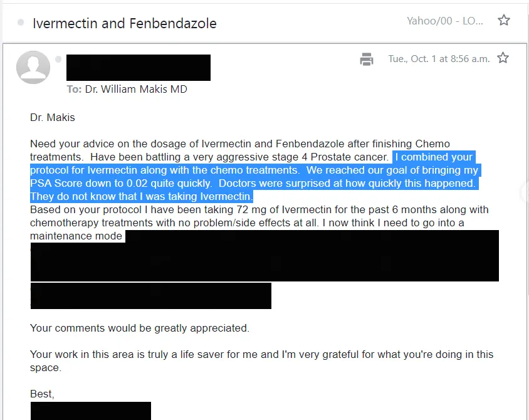The image size is (529, 420).
Task: Click "Your comments would be greatly appreciated" line
Action: [x=140, y=328]
